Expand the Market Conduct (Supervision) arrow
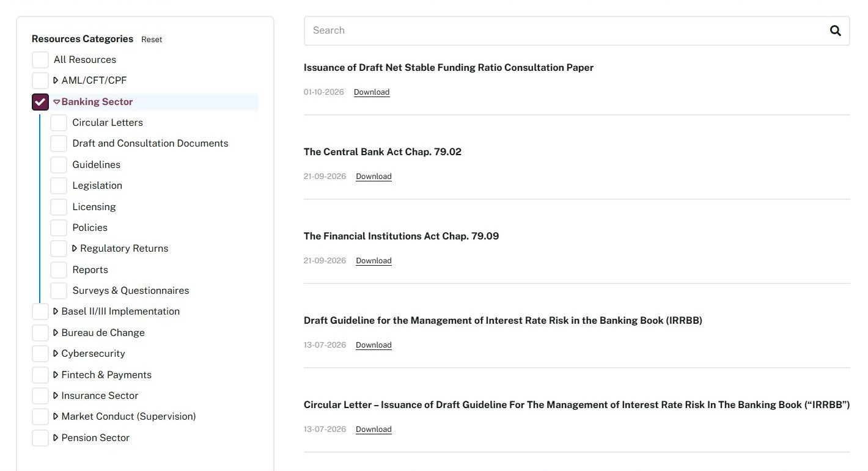The image size is (868, 471). (x=56, y=417)
